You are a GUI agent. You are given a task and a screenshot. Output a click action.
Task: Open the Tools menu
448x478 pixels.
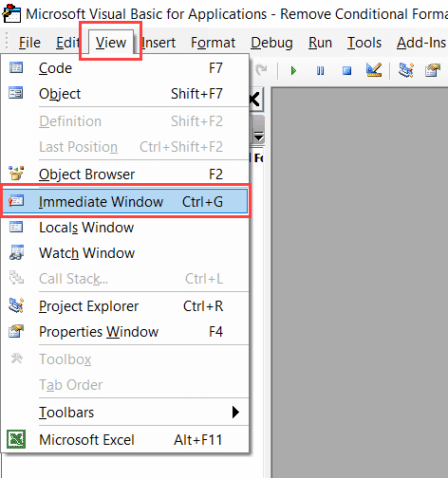(364, 43)
